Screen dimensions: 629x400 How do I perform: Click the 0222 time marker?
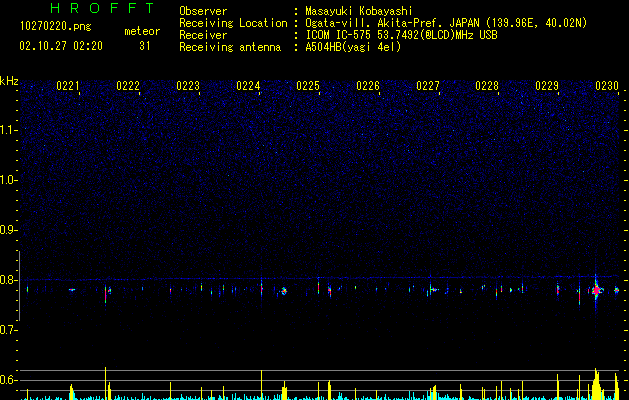coord(128,86)
